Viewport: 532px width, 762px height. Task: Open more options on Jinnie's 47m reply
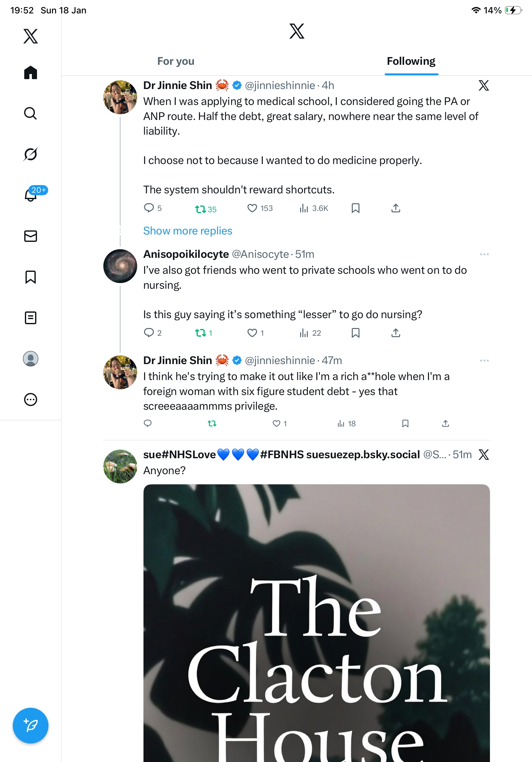[484, 361]
